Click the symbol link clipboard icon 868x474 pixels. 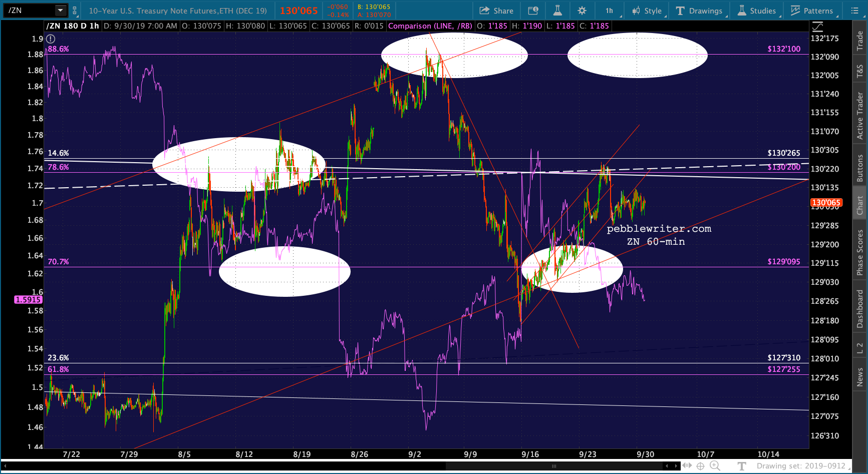click(75, 10)
